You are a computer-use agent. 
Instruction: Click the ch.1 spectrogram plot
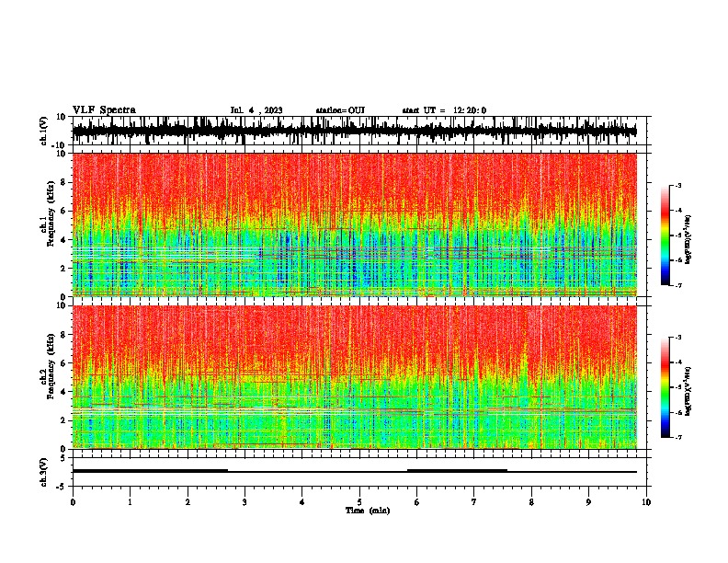pos(355,224)
